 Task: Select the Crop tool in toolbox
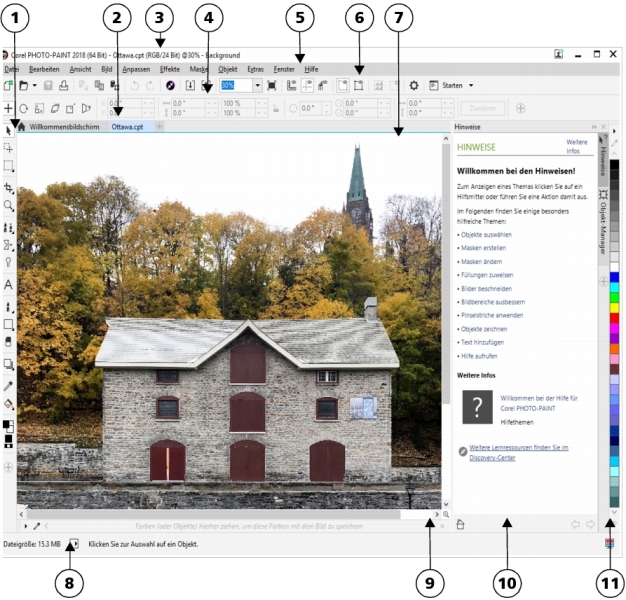(9, 186)
